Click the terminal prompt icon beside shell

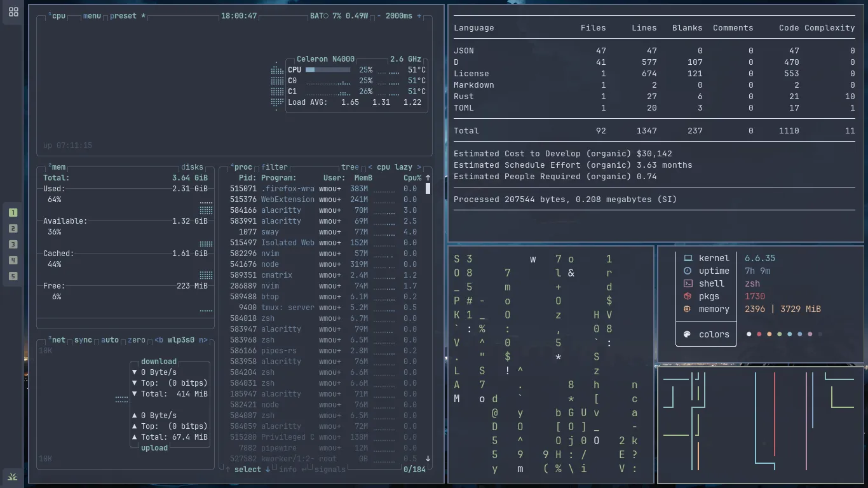coord(688,283)
